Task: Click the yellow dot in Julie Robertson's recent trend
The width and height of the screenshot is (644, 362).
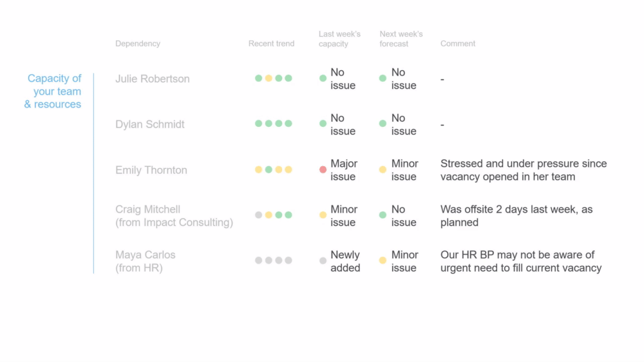Action: [x=269, y=78]
